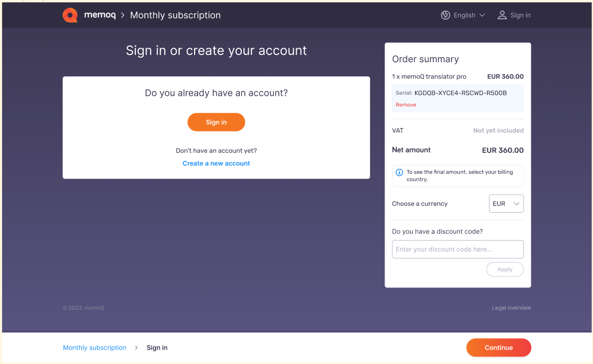Click the breadcrumb chevron beside memoq logo
This screenshot has height=364, width=593.
(122, 15)
